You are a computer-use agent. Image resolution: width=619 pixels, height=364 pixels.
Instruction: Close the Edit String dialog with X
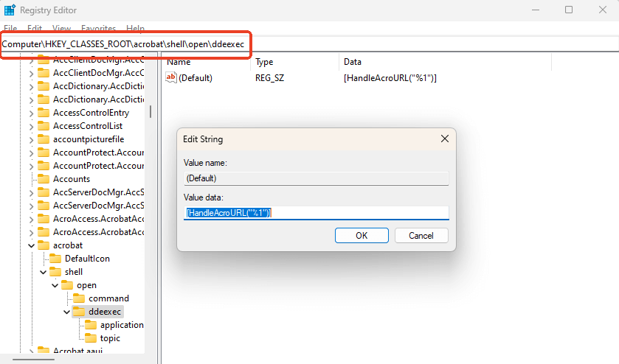point(444,139)
